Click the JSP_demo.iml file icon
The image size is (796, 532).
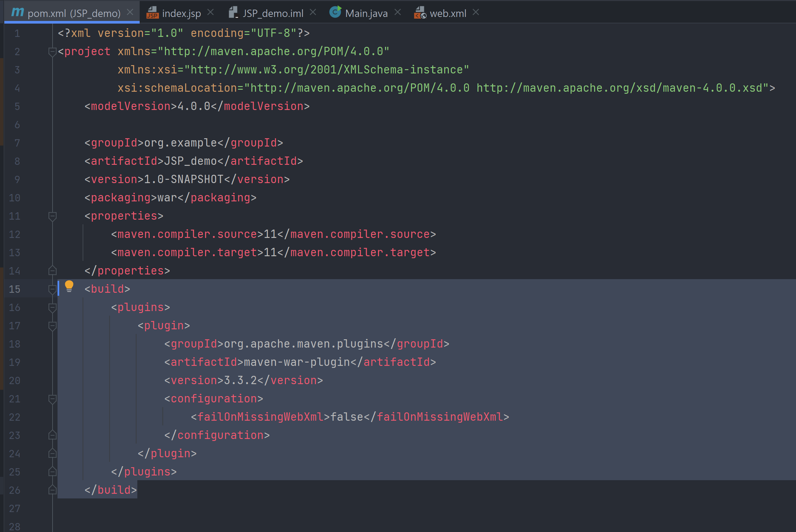point(233,13)
